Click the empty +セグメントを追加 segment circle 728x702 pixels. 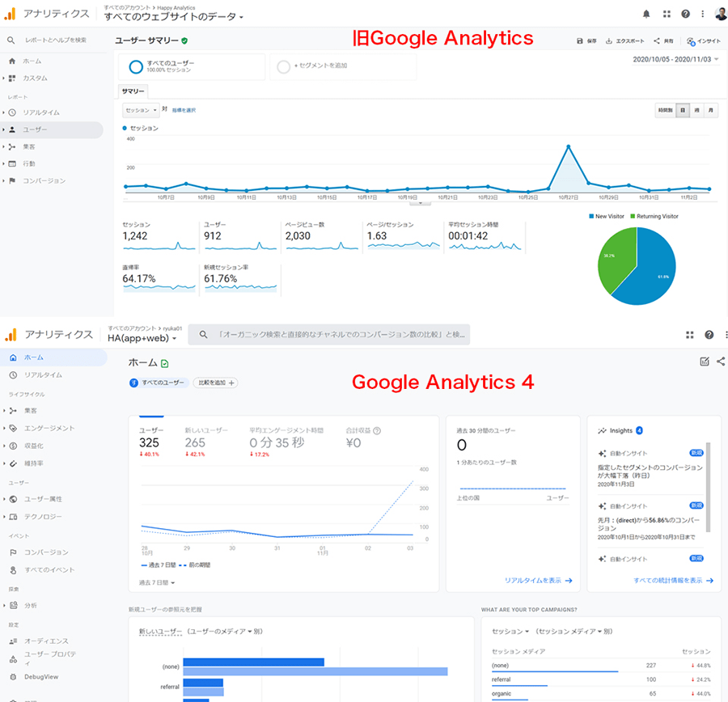click(x=283, y=67)
